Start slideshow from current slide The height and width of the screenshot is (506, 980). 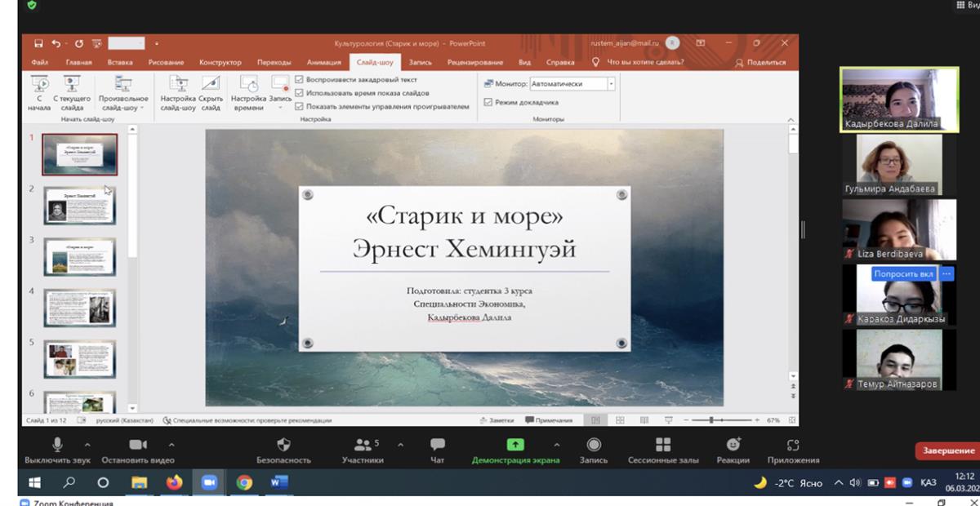click(72, 85)
